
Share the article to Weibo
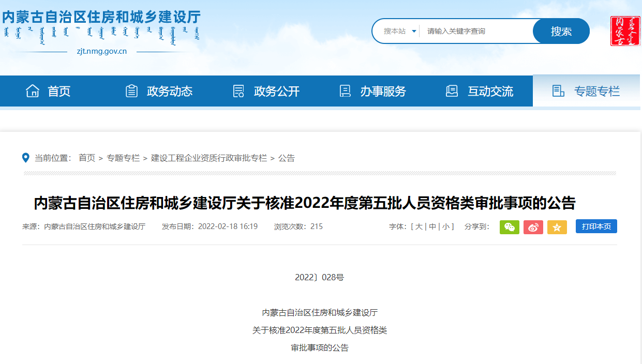(533, 226)
